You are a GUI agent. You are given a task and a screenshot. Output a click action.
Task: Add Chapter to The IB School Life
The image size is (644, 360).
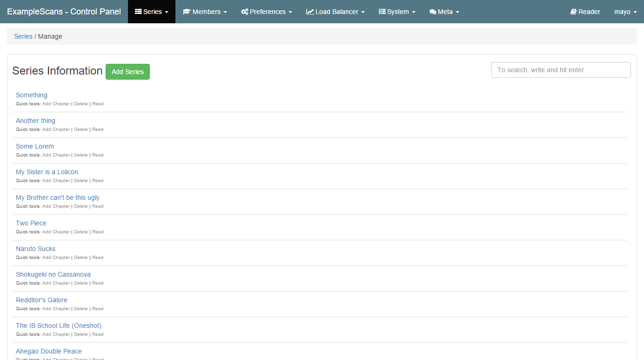[x=56, y=334]
